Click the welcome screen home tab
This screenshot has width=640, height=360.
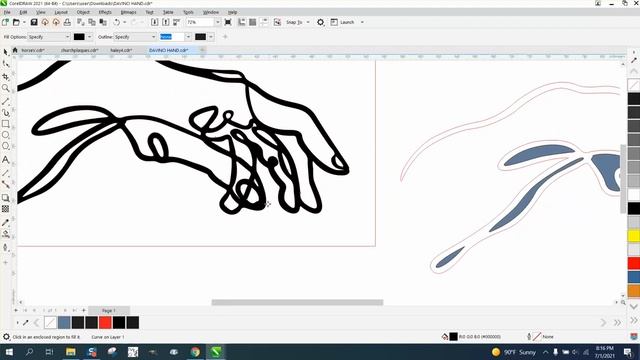[15, 50]
